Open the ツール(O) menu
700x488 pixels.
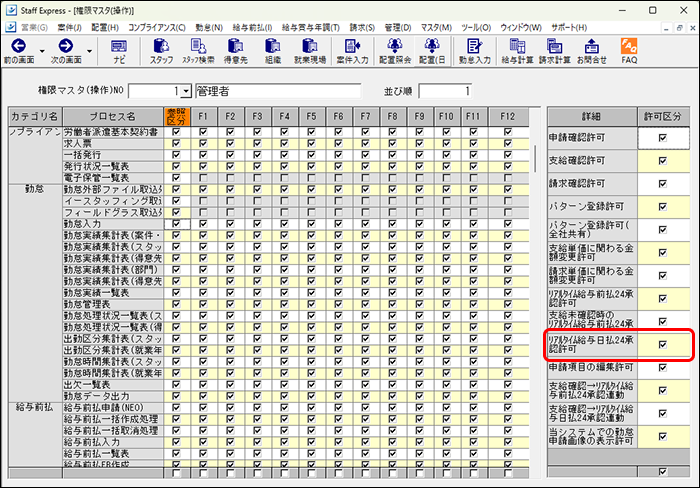(x=476, y=28)
